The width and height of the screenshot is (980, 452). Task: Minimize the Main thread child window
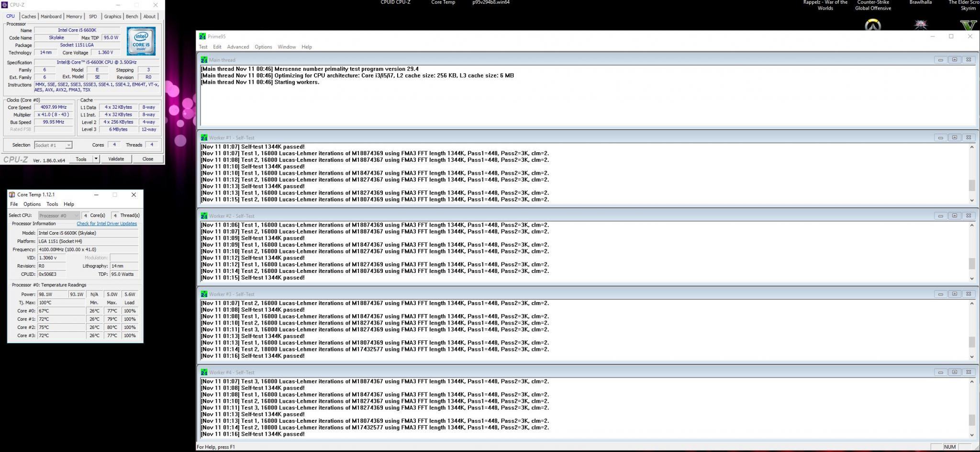point(940,60)
